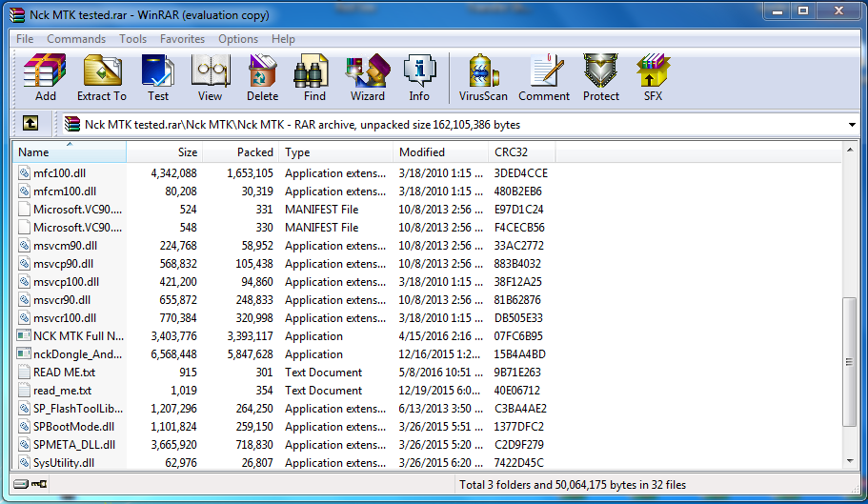Image resolution: width=868 pixels, height=504 pixels.
Task: Select the msvcr90.dll file
Action: click(61, 300)
